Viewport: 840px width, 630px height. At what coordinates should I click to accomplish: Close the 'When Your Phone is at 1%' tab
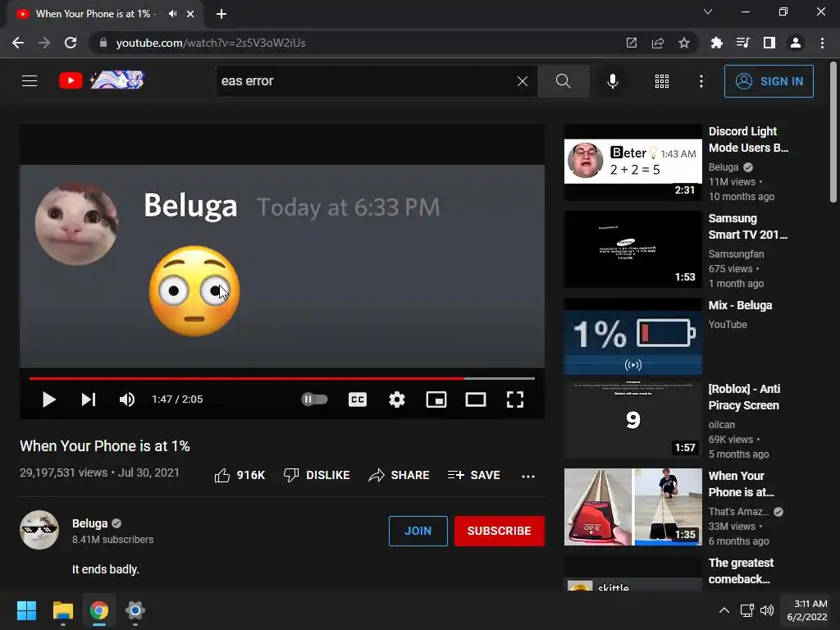190,14
